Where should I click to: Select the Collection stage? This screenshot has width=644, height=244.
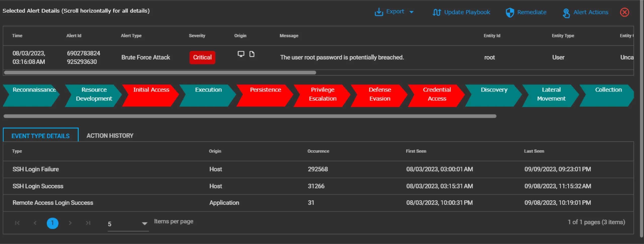(607, 95)
